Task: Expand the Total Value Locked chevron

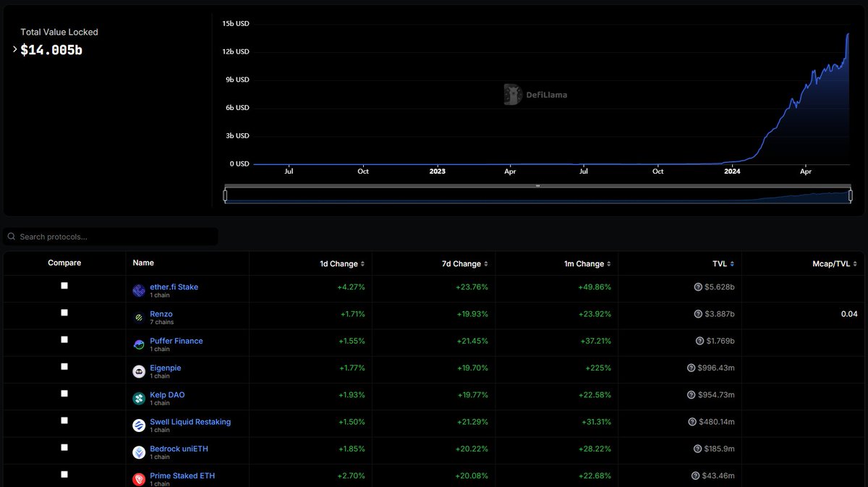Action: coord(14,49)
